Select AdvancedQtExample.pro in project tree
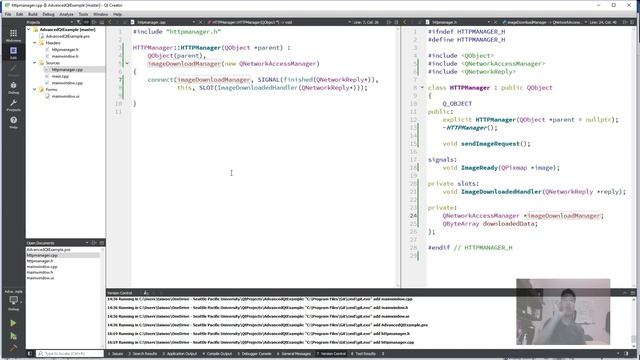 68,36
